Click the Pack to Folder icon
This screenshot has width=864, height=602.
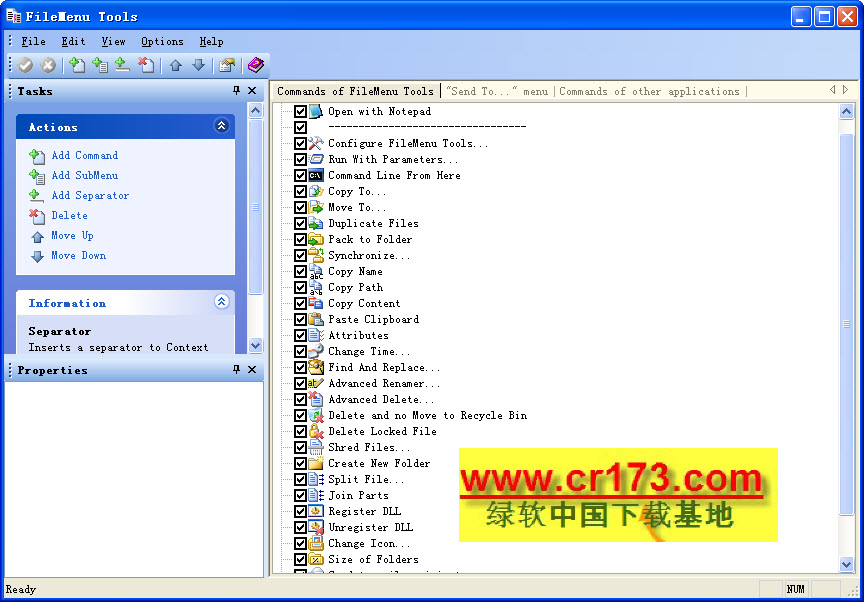pos(316,240)
